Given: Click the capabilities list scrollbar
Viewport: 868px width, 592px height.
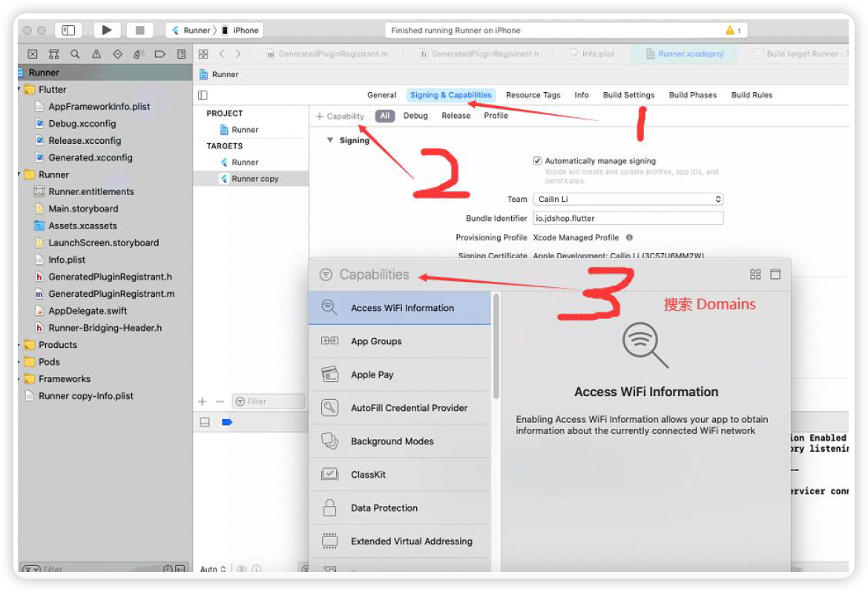Looking at the screenshot, I should [x=496, y=349].
